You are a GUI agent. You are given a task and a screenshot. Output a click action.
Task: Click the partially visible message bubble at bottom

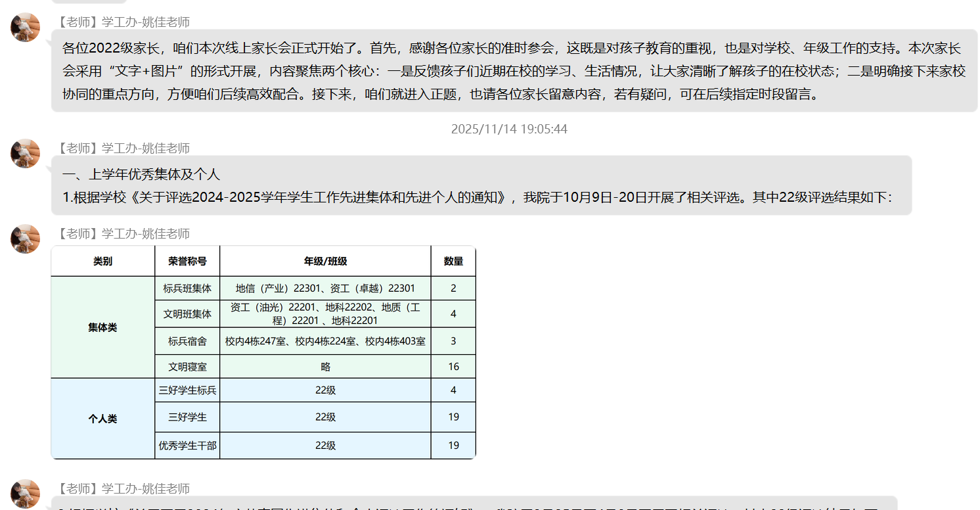point(473,503)
